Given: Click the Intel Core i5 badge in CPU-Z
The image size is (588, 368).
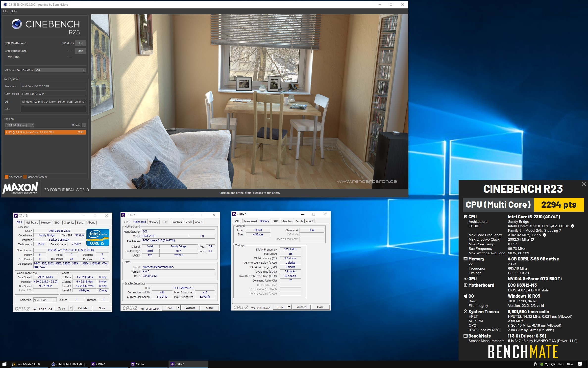Looking at the screenshot, I should coord(98,237).
